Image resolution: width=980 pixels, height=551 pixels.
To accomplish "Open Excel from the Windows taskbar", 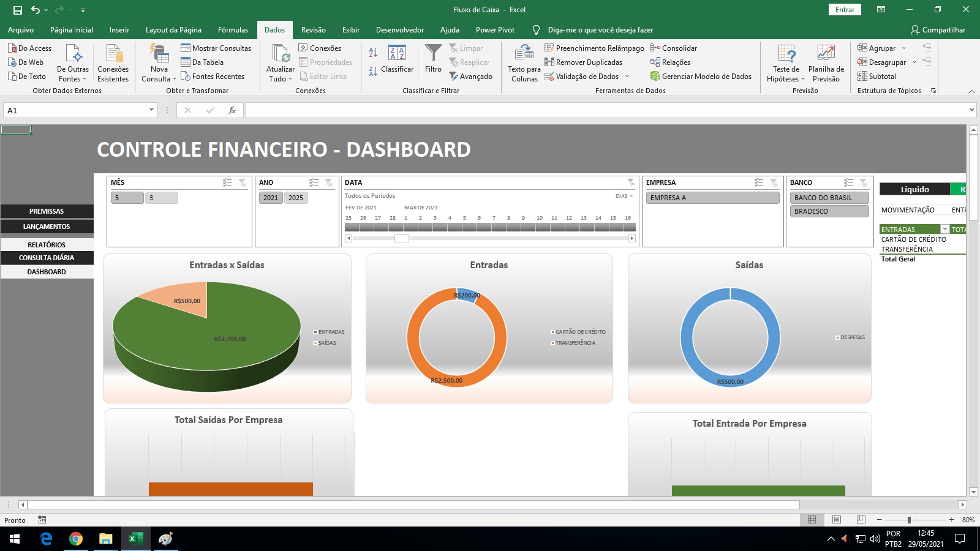I will (135, 539).
